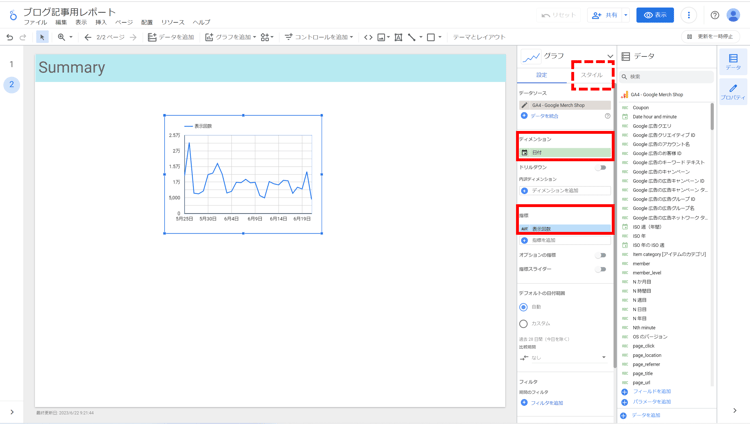Toggle the 指標スライダー switch

pos(601,269)
